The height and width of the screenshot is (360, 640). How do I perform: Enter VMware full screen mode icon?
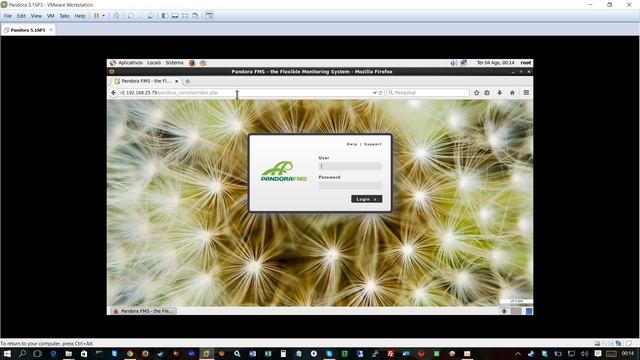tap(185, 16)
